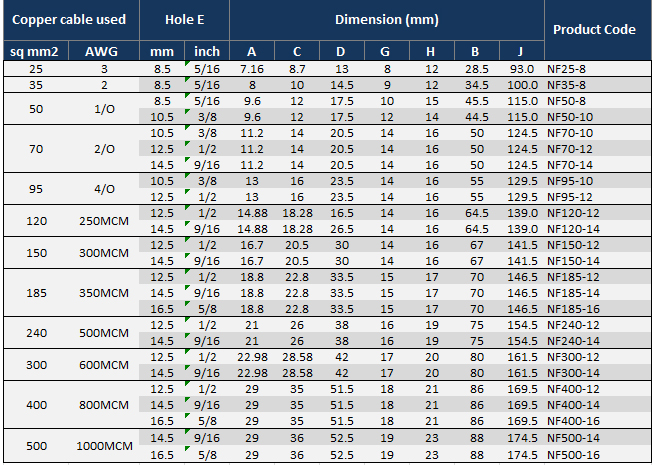
Task: Select the 300MCM AWG cell
Action: click(x=104, y=253)
